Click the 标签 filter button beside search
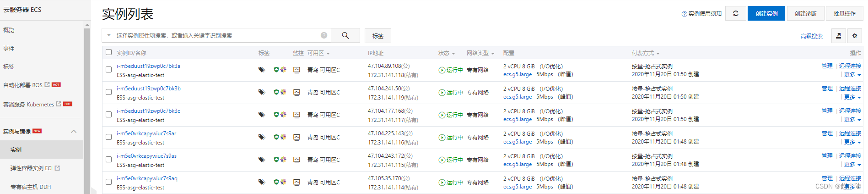868x194 pixels. pyautogui.click(x=378, y=36)
